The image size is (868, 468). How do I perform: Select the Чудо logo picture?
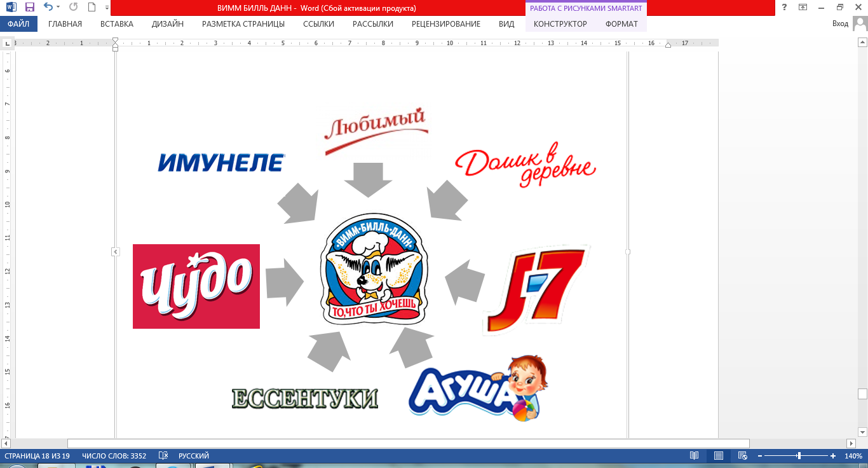tap(196, 286)
